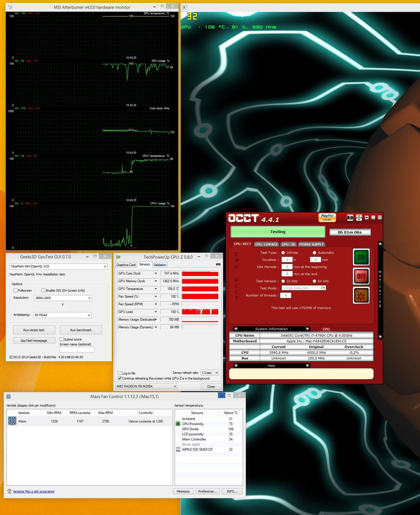
Task: Click blue toggle button in Macs Fan Control title
Action: [222, 395]
